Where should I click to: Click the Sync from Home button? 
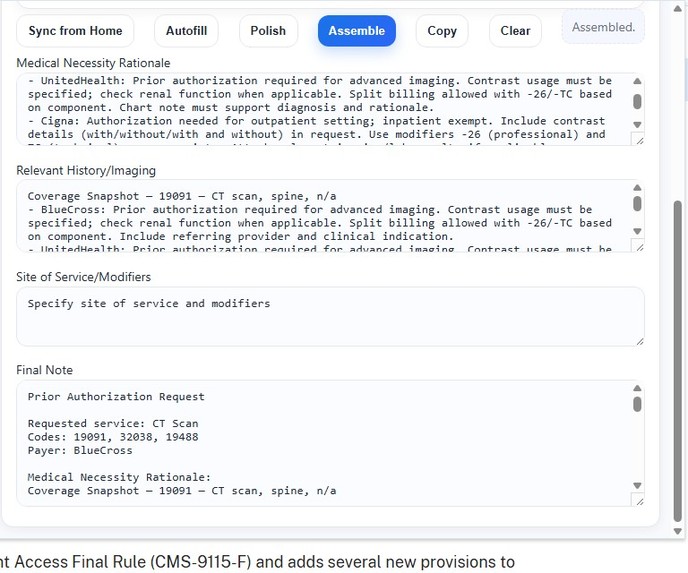tap(75, 31)
